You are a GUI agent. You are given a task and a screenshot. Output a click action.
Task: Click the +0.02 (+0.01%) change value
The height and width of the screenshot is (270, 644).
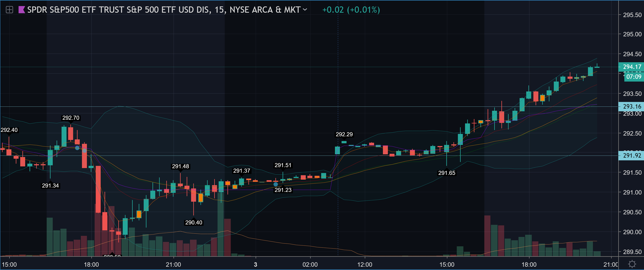[351, 10]
